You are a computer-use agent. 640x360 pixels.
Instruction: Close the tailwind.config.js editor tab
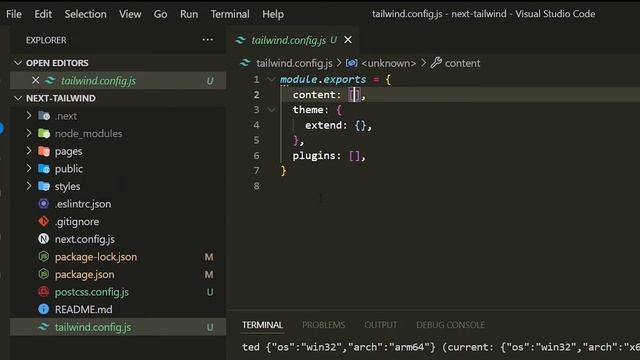pos(348,40)
